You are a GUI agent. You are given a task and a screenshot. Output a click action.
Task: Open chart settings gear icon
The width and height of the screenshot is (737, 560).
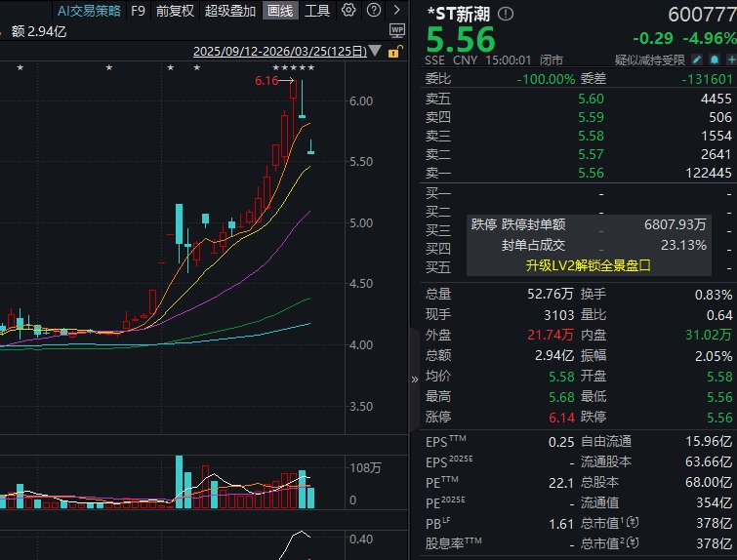[x=348, y=10]
